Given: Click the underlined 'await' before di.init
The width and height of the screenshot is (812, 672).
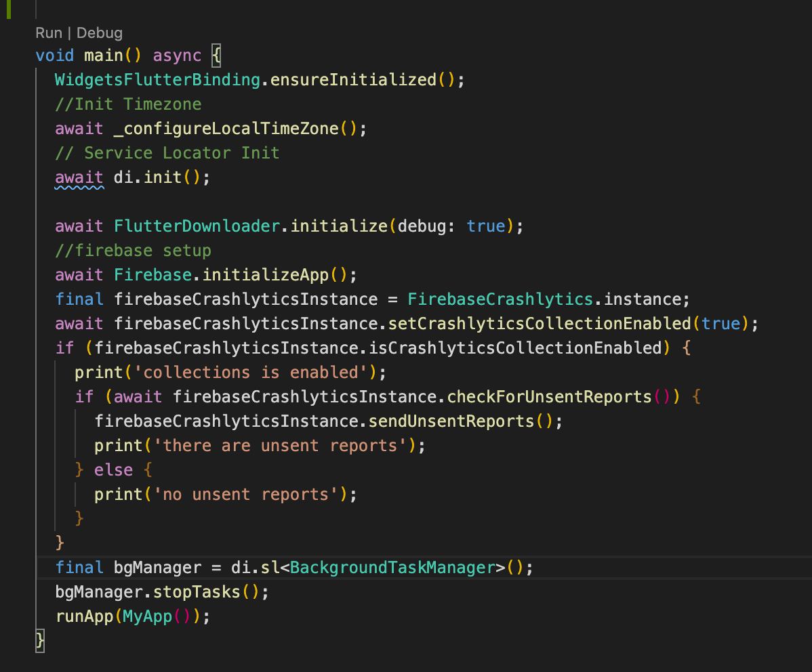Looking at the screenshot, I should click(79, 177).
